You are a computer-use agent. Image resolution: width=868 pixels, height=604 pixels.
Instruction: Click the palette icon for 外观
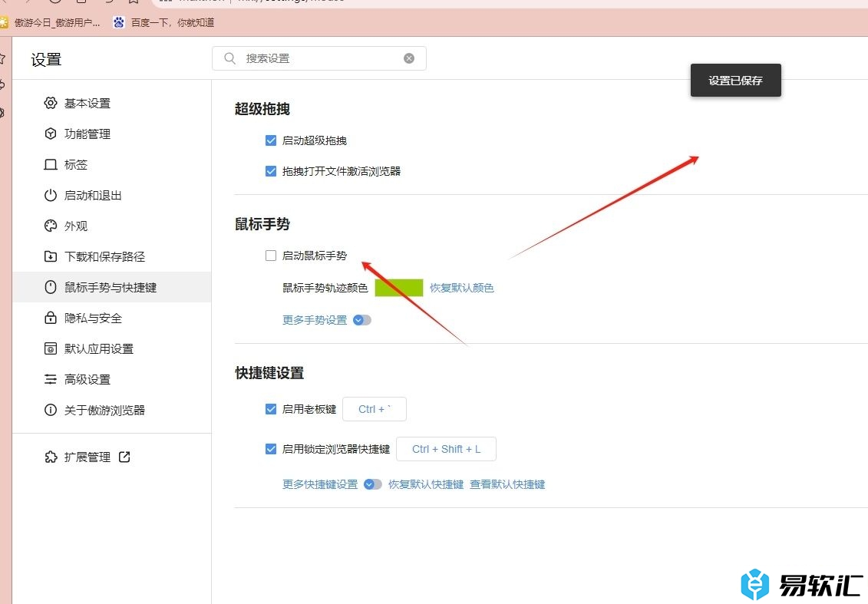(51, 226)
